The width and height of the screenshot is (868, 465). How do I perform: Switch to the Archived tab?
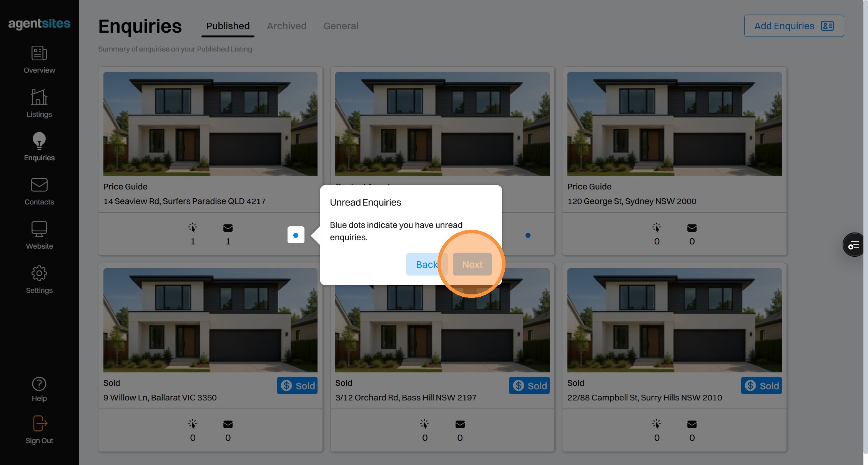[x=286, y=26]
